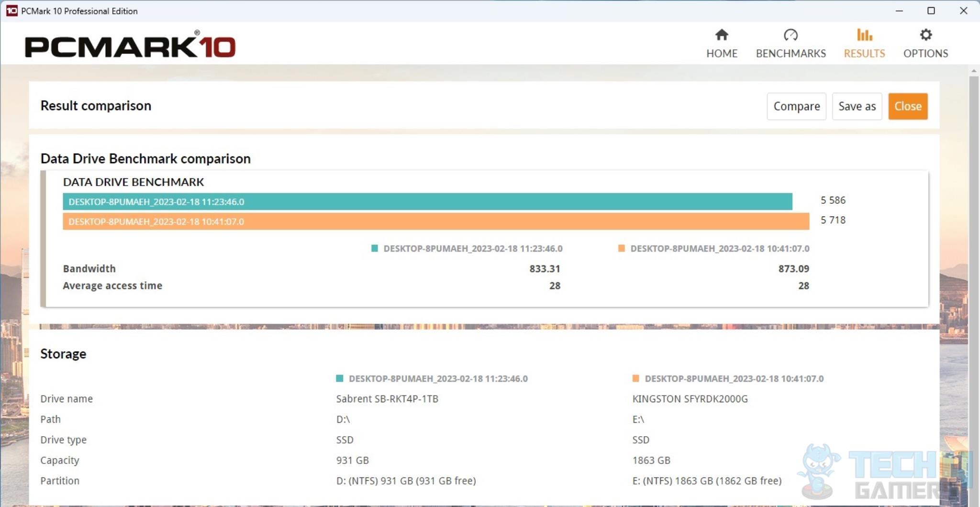980x507 pixels.
Task: Select the 931 GB capacity value
Action: tap(352, 461)
